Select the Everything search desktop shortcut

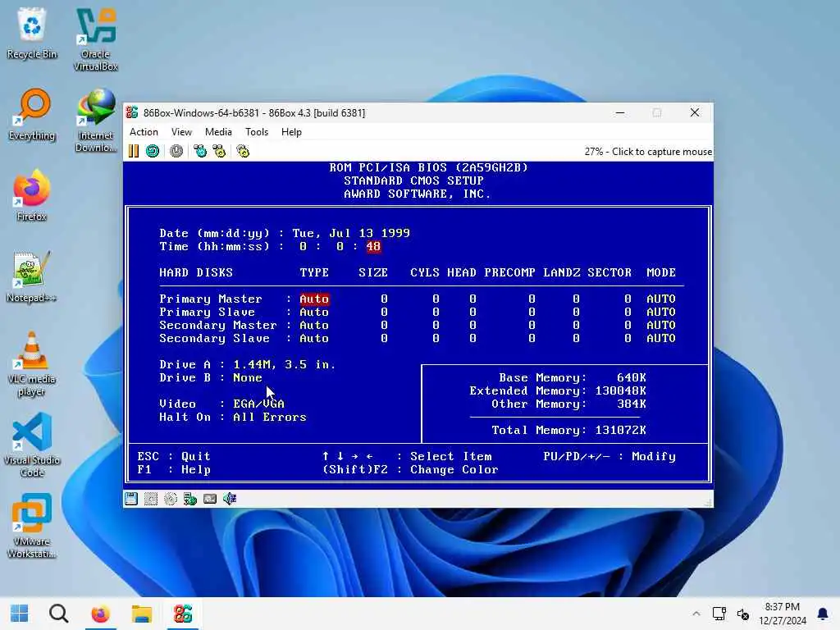pyautogui.click(x=32, y=115)
